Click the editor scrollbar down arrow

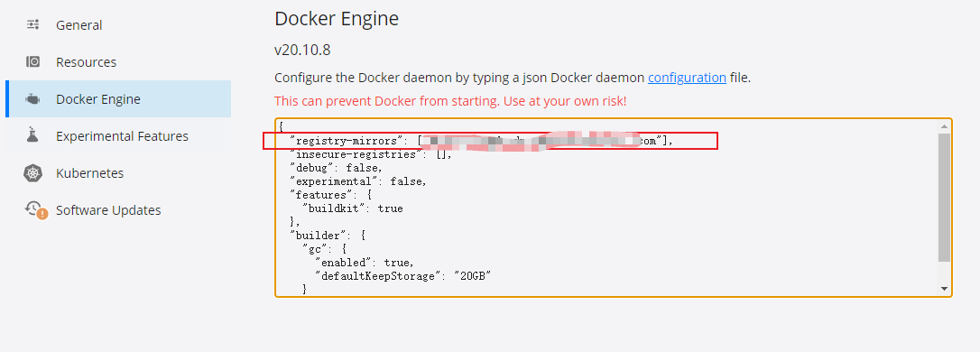[944, 288]
